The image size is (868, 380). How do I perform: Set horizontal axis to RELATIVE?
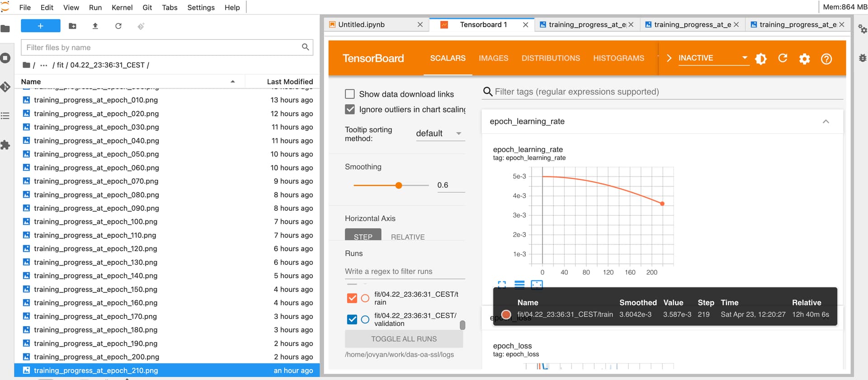point(408,237)
